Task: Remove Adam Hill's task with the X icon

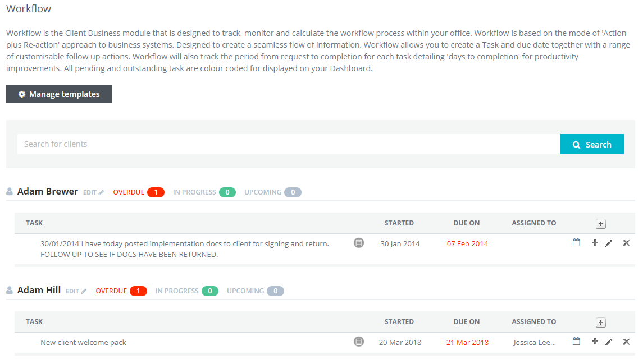Action: pyautogui.click(x=626, y=341)
